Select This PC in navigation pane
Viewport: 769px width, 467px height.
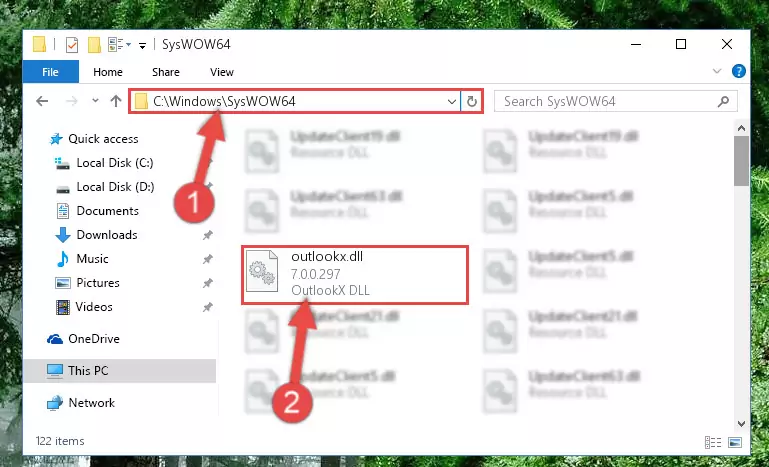[119, 371]
